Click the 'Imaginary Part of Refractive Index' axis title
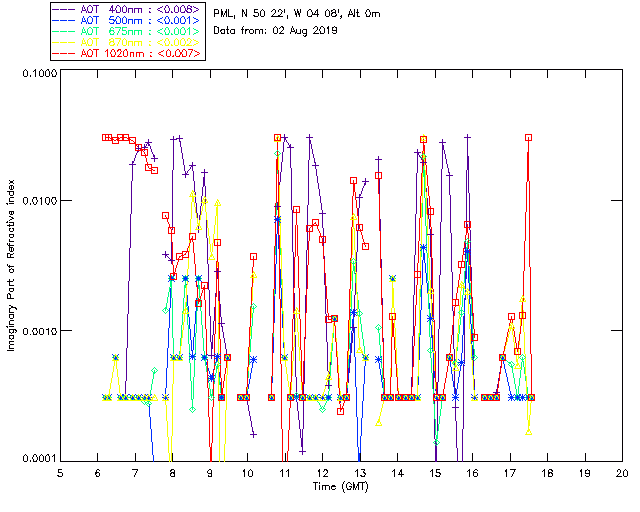 tap(11, 265)
